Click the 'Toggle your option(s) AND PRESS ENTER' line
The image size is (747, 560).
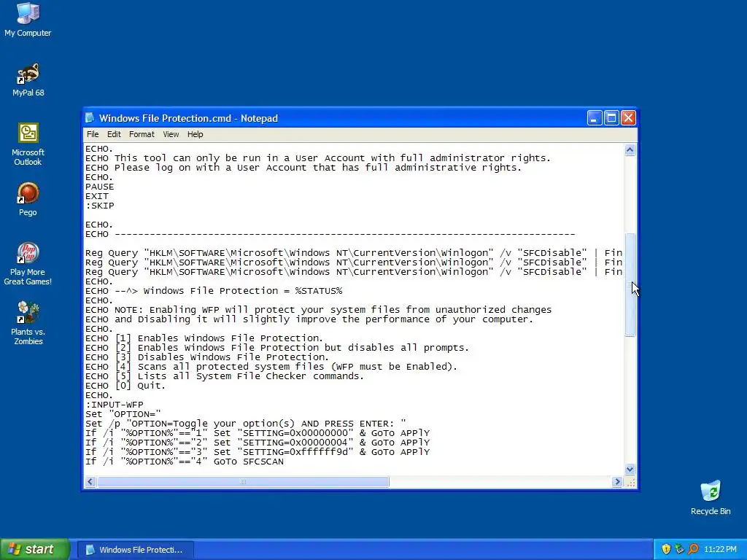point(245,424)
